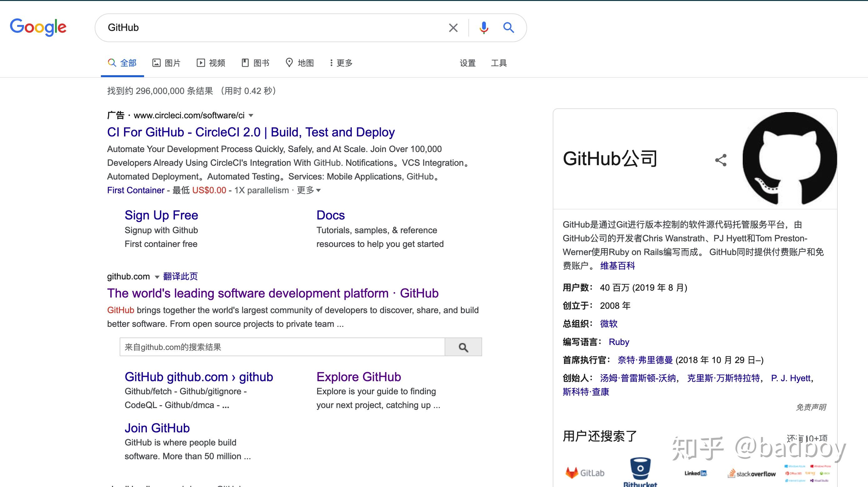Select the 全部 (All) results tab

pyautogui.click(x=122, y=63)
